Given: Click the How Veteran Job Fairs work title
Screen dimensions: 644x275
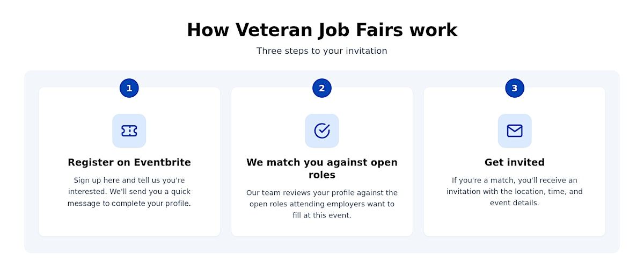Looking at the screenshot, I should (x=322, y=30).
